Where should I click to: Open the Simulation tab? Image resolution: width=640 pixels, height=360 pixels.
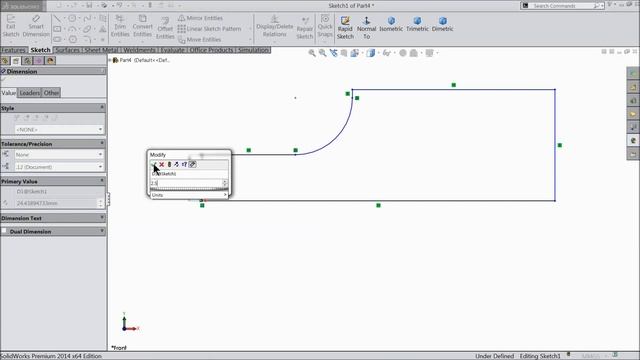tap(253, 50)
